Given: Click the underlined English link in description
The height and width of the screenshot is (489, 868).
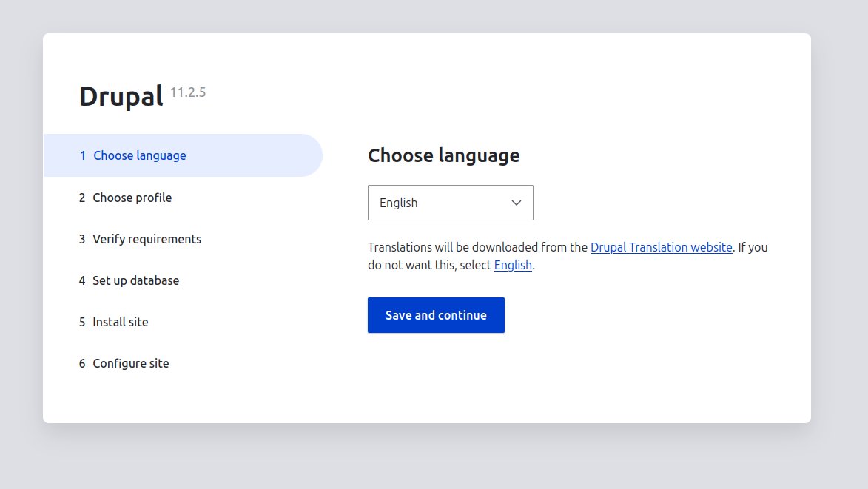Looking at the screenshot, I should pyautogui.click(x=513, y=265).
